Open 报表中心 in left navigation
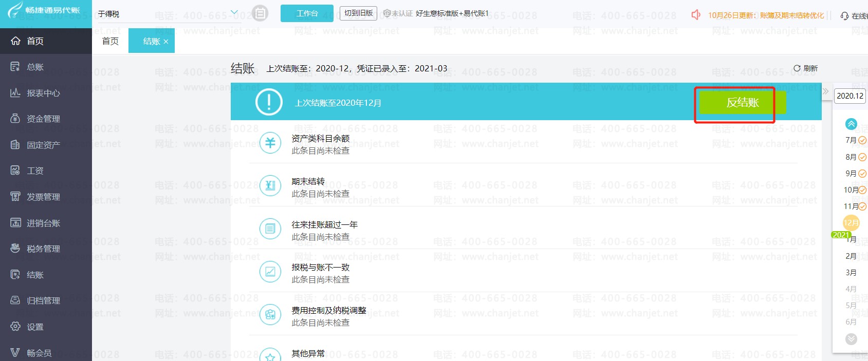Viewport: 868px width, 361px height. click(43, 93)
